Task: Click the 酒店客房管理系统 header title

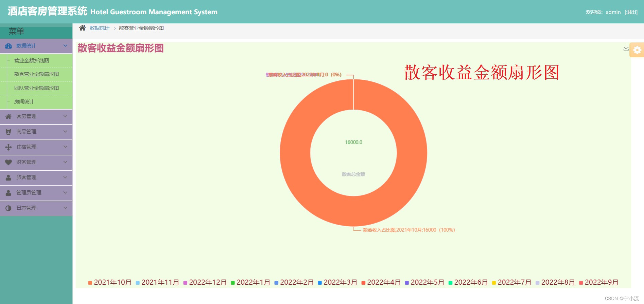Action: click(47, 11)
